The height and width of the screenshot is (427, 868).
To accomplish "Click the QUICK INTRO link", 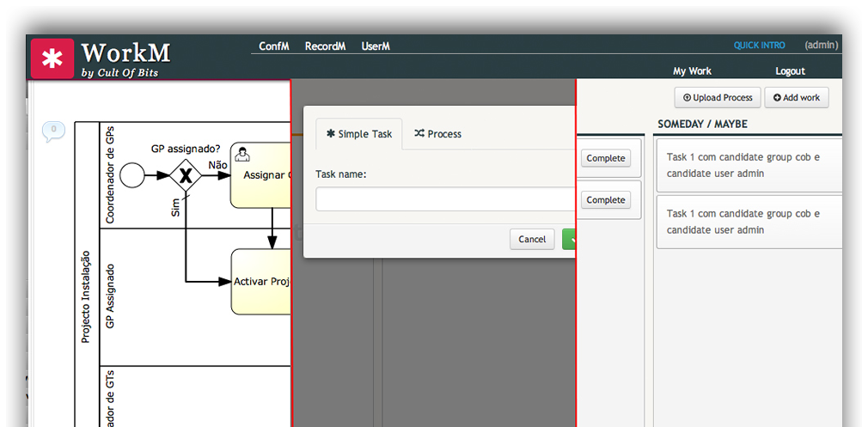I will tap(759, 46).
